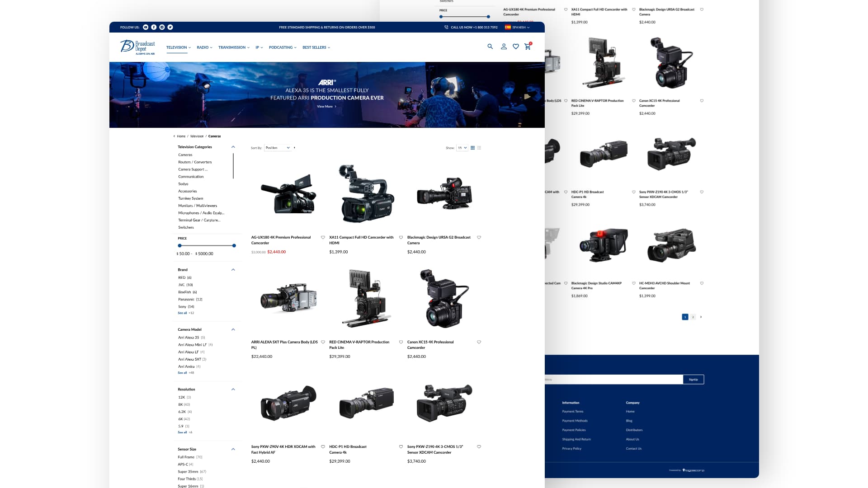The height and width of the screenshot is (488, 868).
Task: Open the IP nav menu
Action: (259, 47)
